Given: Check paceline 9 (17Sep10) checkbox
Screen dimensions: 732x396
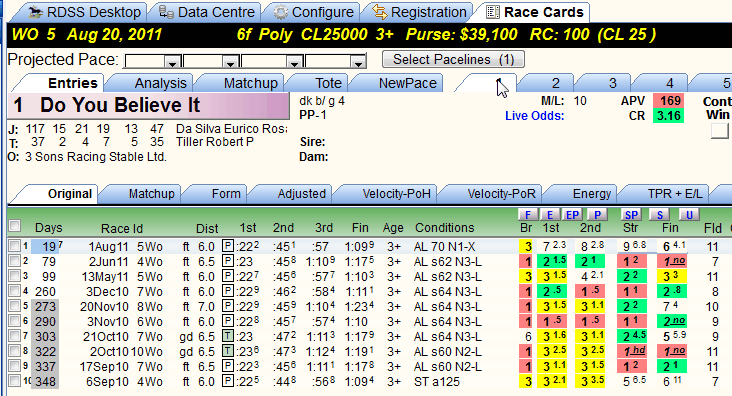Looking at the screenshot, I should tap(15, 366).
